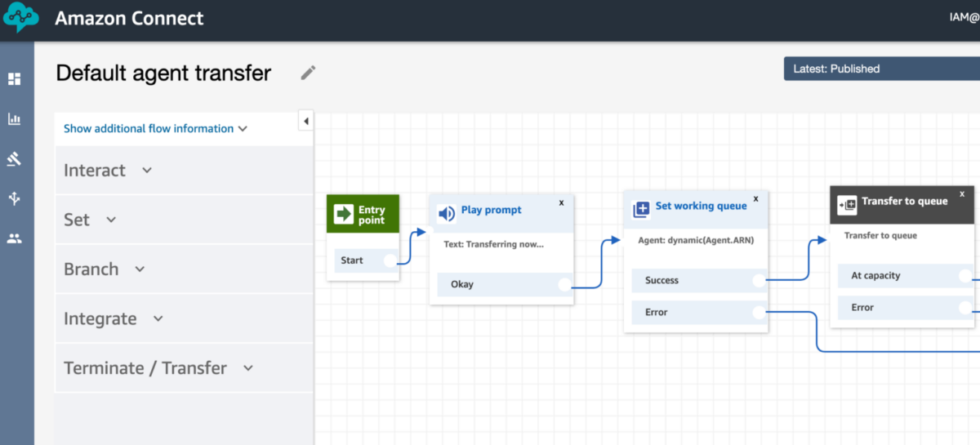Expand the Integrate block category
The image size is (980, 445).
click(x=113, y=318)
